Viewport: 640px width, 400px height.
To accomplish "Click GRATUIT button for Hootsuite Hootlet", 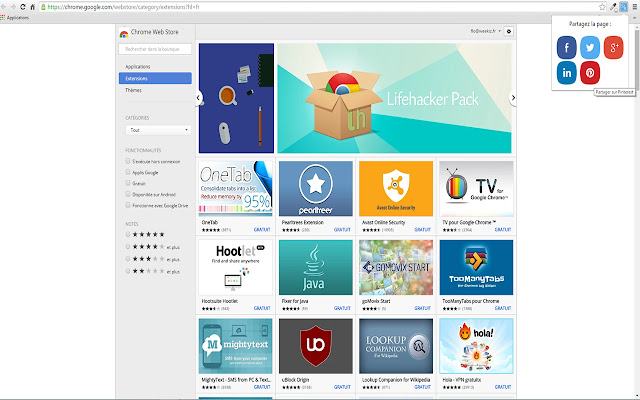I will (262, 309).
